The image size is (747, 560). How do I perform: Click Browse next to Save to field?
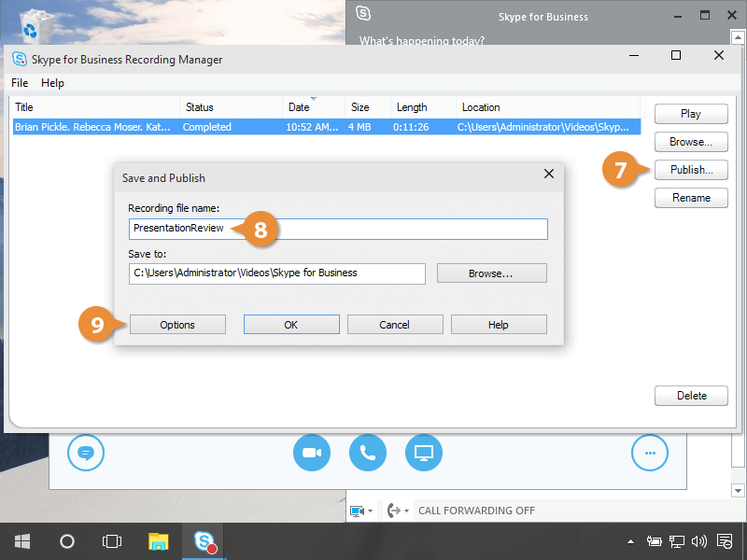click(491, 273)
